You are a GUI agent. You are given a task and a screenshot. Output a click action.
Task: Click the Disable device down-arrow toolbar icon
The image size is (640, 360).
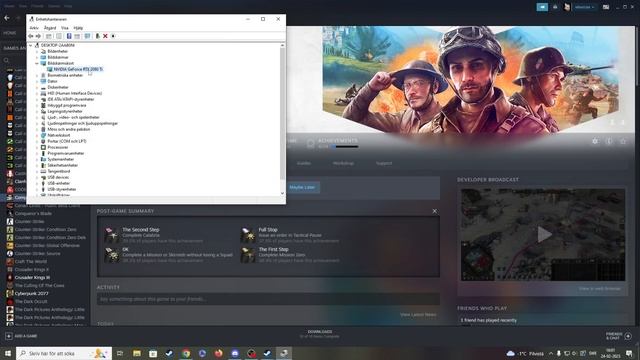click(x=113, y=36)
